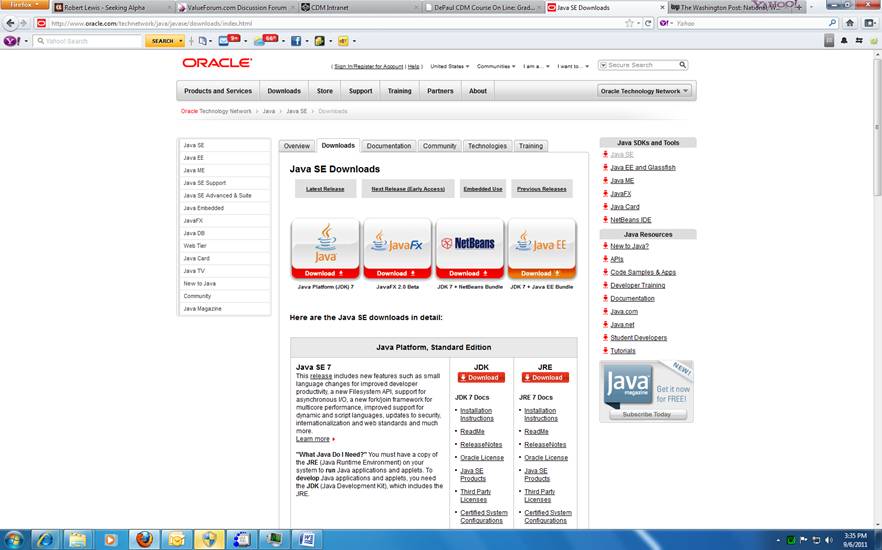
Task: Open the Java EE and Glassfish link
Action: 642,168
